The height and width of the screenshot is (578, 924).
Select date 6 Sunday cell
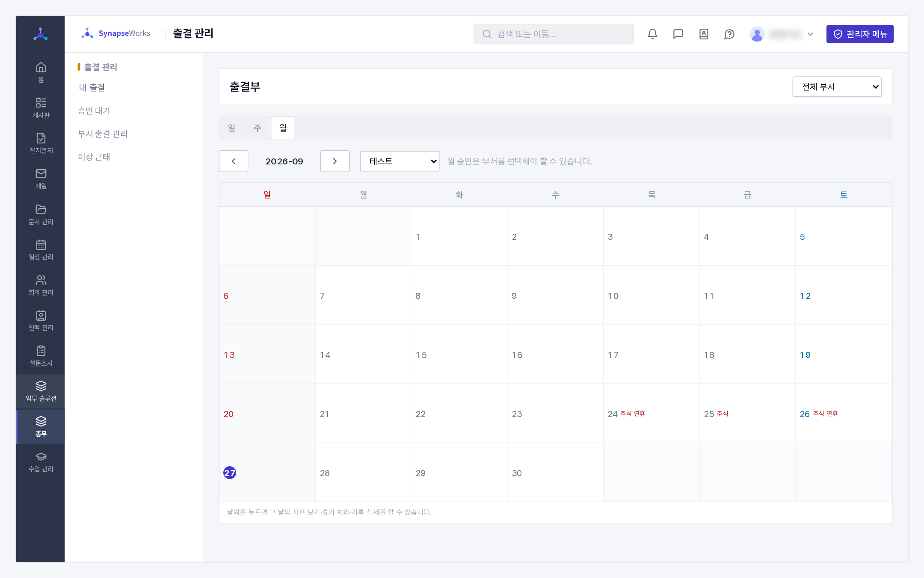[x=267, y=295]
